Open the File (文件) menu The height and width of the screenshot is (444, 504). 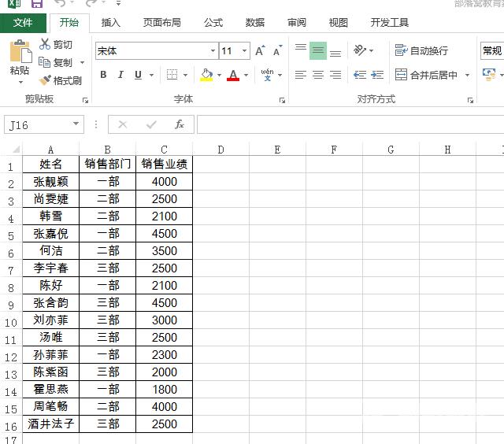(23, 23)
